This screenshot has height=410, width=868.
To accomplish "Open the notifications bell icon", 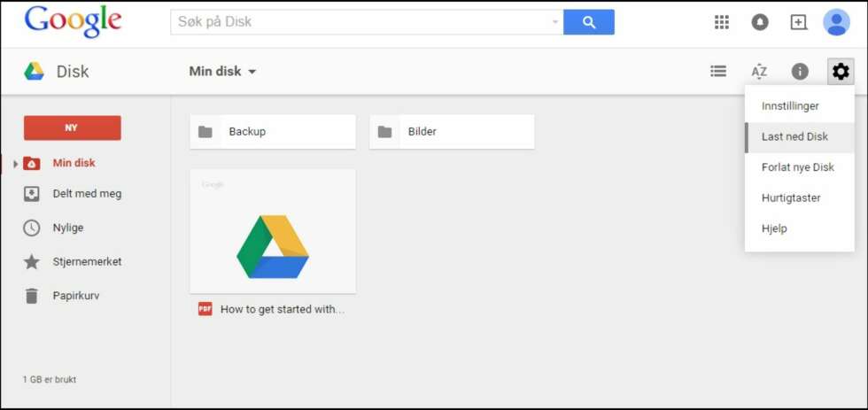I will [x=760, y=22].
